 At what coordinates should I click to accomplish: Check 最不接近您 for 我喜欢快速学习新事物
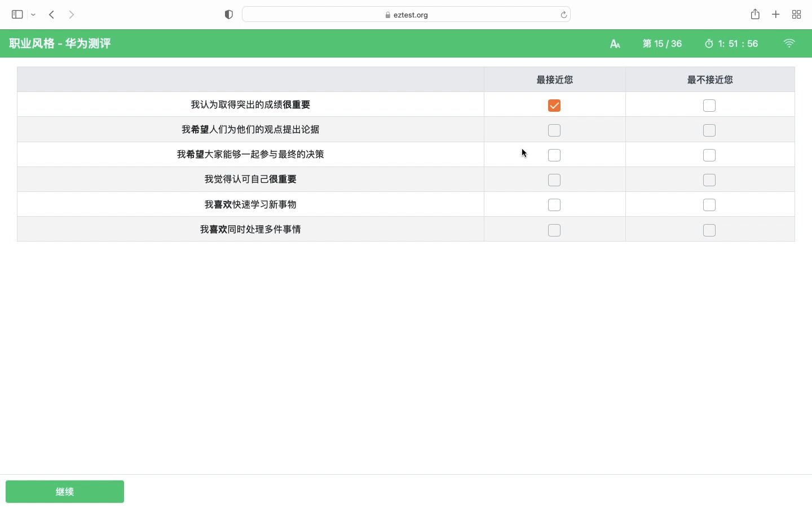coord(709,205)
